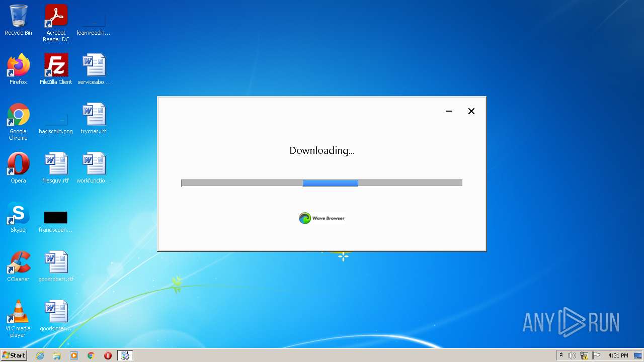Open VLC media player shortcut
Screen dimensions: 644x362
click(18, 319)
